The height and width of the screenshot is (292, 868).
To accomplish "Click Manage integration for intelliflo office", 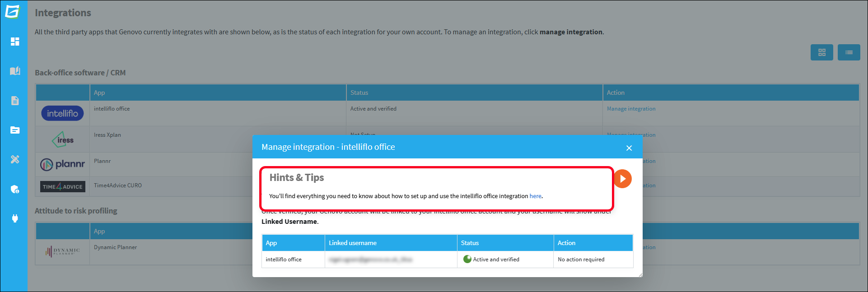I will pyautogui.click(x=631, y=109).
